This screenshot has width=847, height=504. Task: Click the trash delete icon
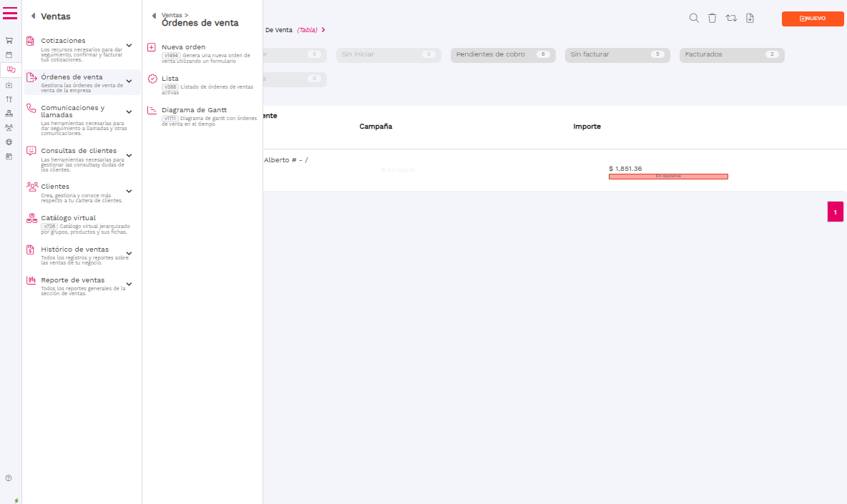[x=713, y=18]
